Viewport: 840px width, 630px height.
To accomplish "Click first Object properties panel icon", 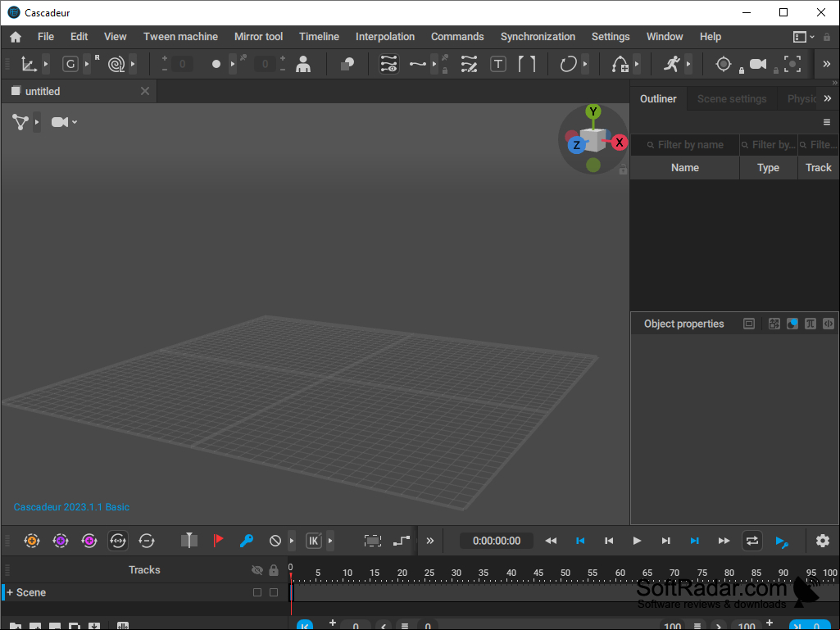I will pyautogui.click(x=749, y=324).
